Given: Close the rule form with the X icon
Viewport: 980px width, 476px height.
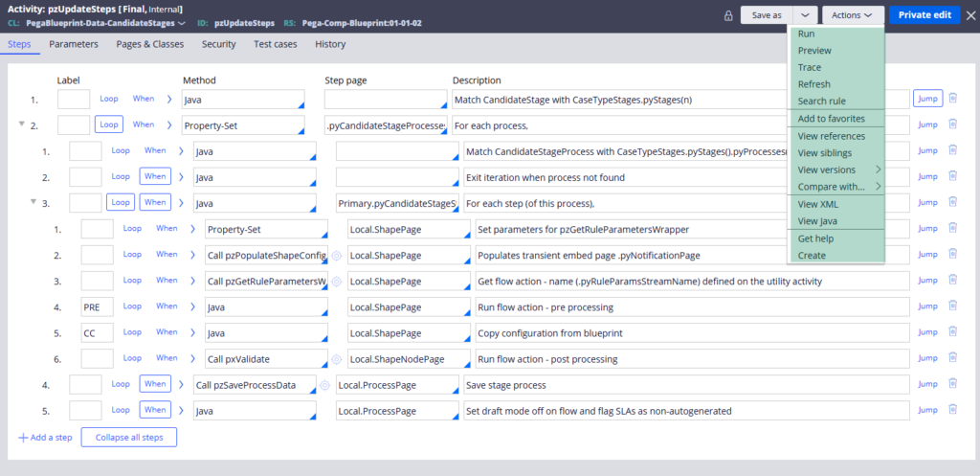Looking at the screenshot, I should pos(970,15).
